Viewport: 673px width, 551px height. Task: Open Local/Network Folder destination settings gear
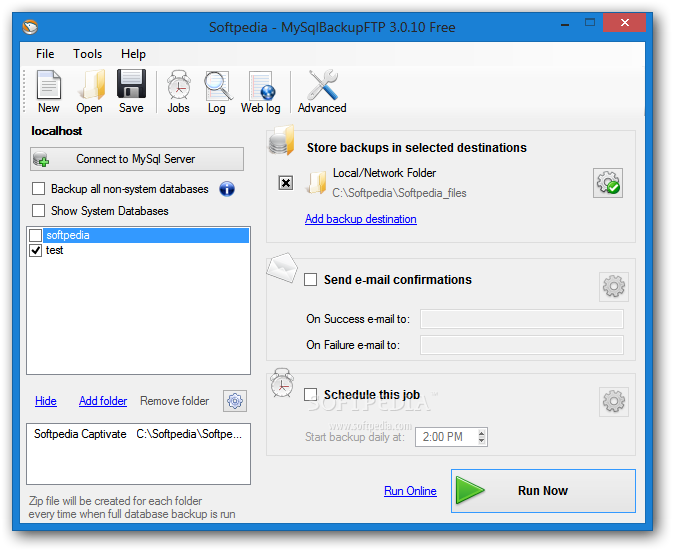[608, 183]
